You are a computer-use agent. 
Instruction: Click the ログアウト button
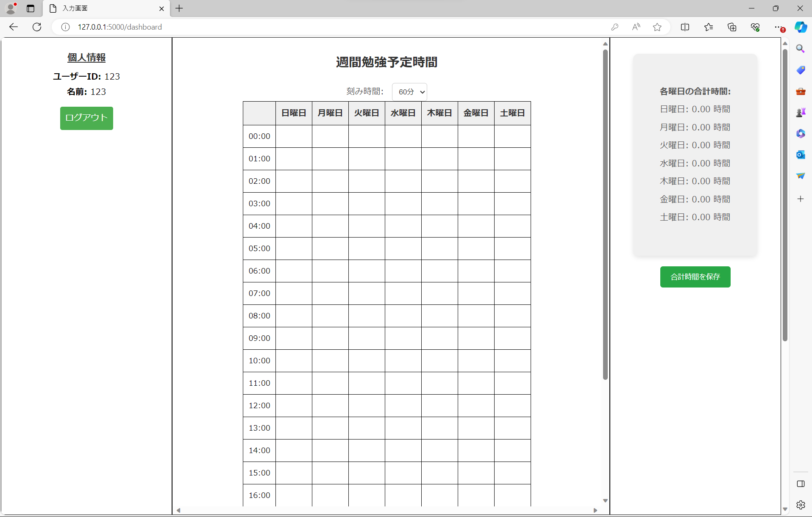(86, 118)
